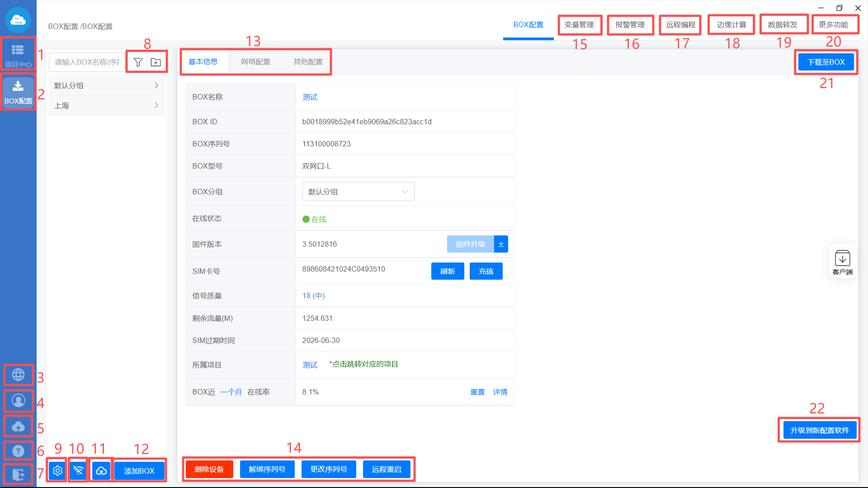Click the BOX name search field
This screenshot has width=868, height=488.
click(87, 62)
